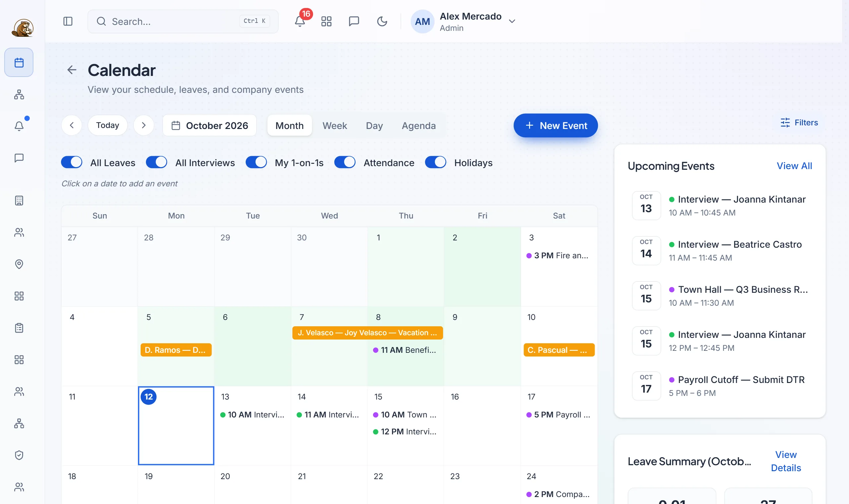Viewport: 849px width, 504px height.
Task: Create a New Event
Action: tap(555, 125)
